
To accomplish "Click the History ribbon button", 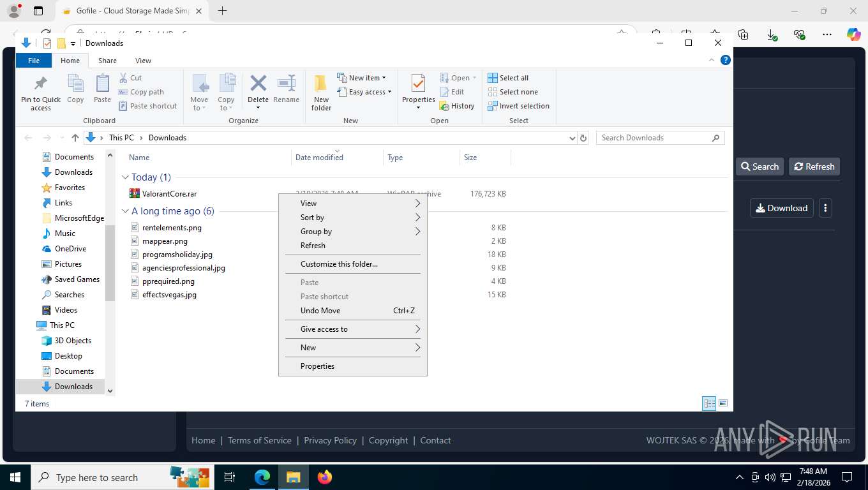I will (457, 106).
